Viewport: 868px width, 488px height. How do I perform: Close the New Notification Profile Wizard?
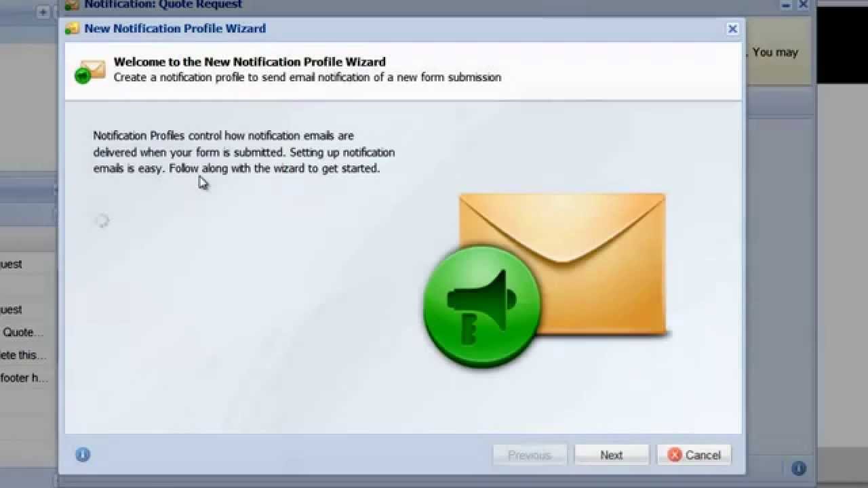(732, 28)
